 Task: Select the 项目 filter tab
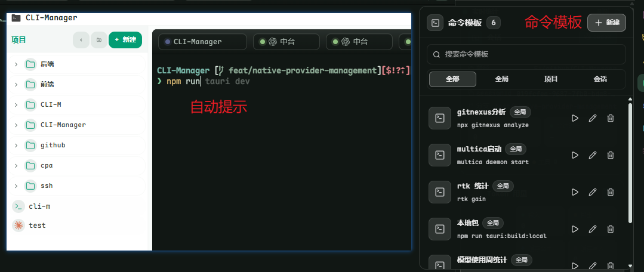[551, 79]
